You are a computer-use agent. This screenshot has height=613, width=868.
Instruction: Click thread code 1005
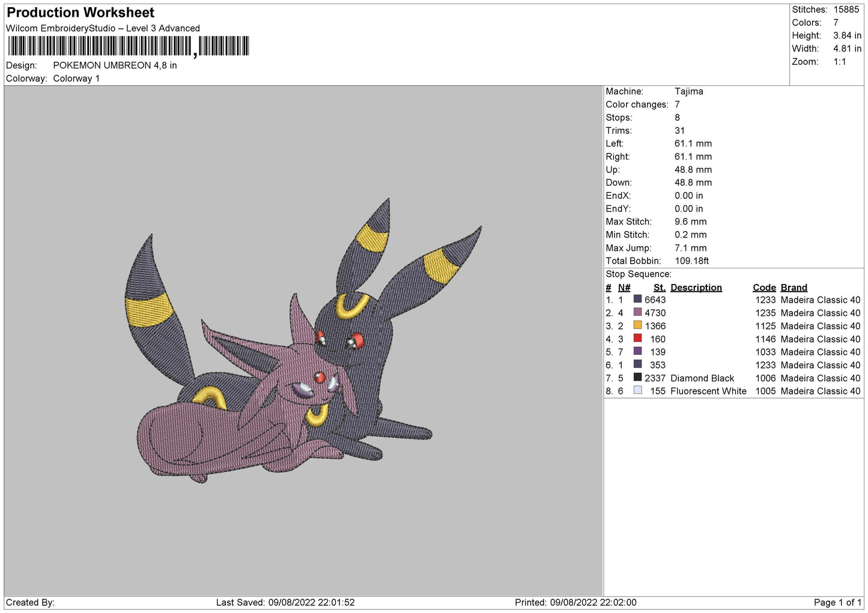[x=765, y=391]
